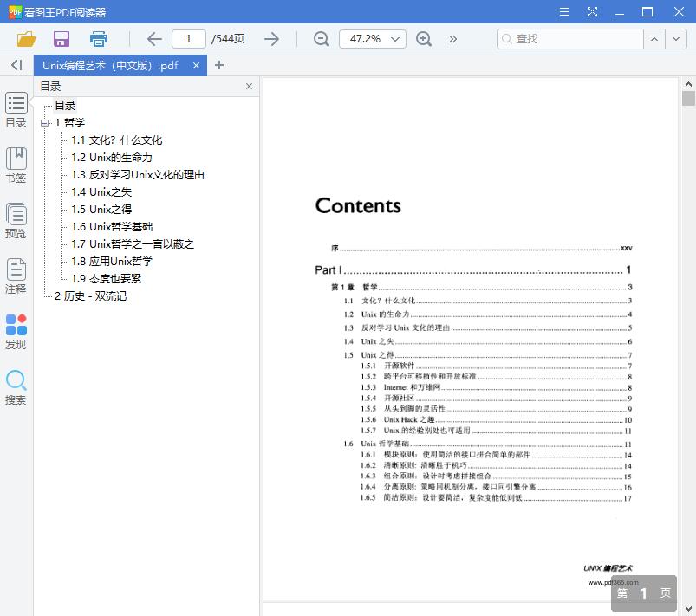The height and width of the screenshot is (616, 696).
Task: Show more toolbar tools chevron
Action: pos(452,39)
